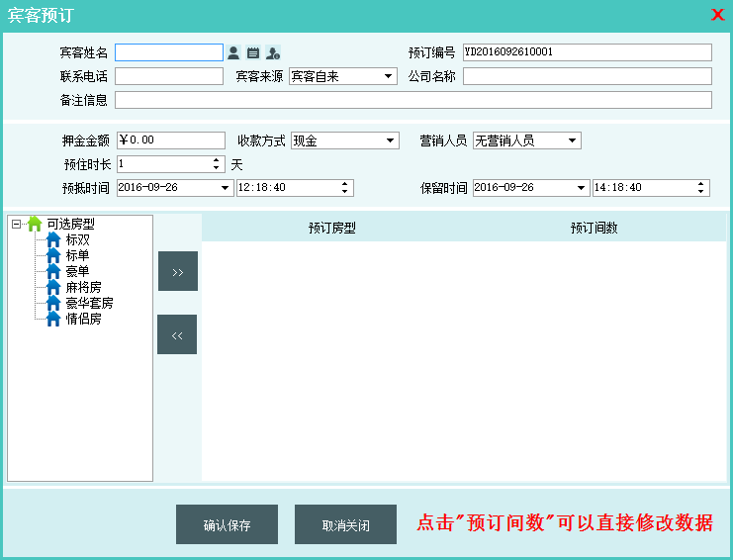Select the 豪华套房 room type
This screenshot has width=733, height=560.
tap(89, 303)
